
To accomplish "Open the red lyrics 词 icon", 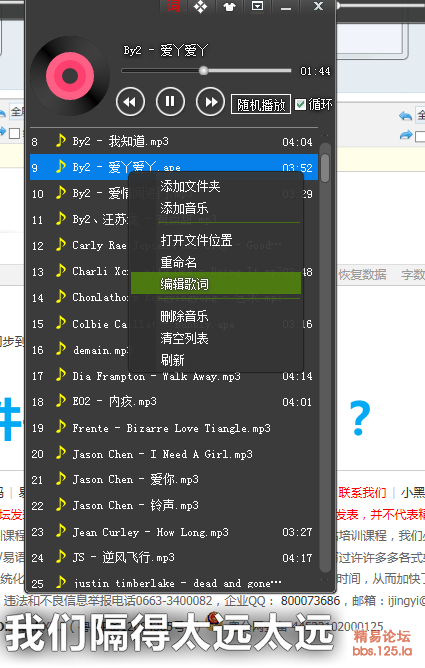I will click(x=173, y=6).
